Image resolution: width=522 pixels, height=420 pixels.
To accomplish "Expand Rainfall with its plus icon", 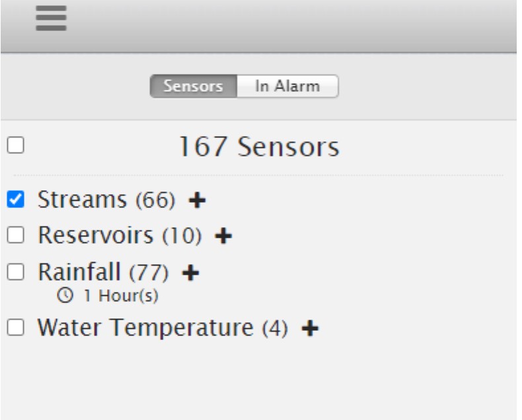I will point(192,271).
